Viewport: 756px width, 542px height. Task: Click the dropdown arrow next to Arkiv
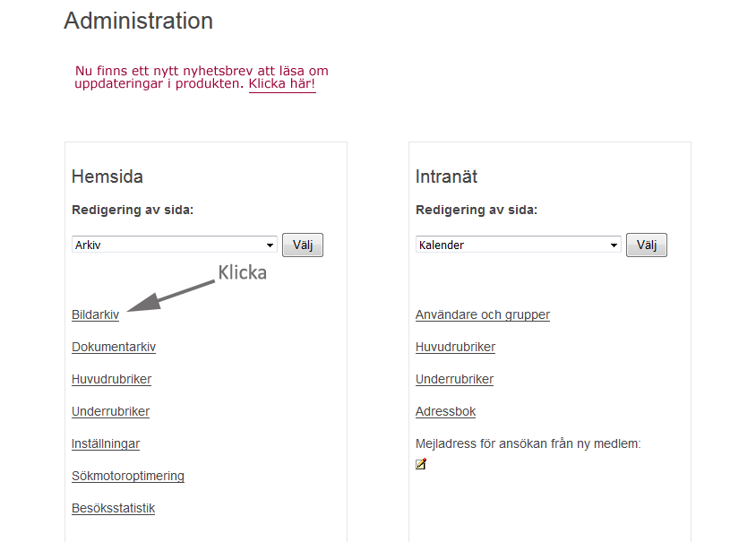tap(270, 245)
